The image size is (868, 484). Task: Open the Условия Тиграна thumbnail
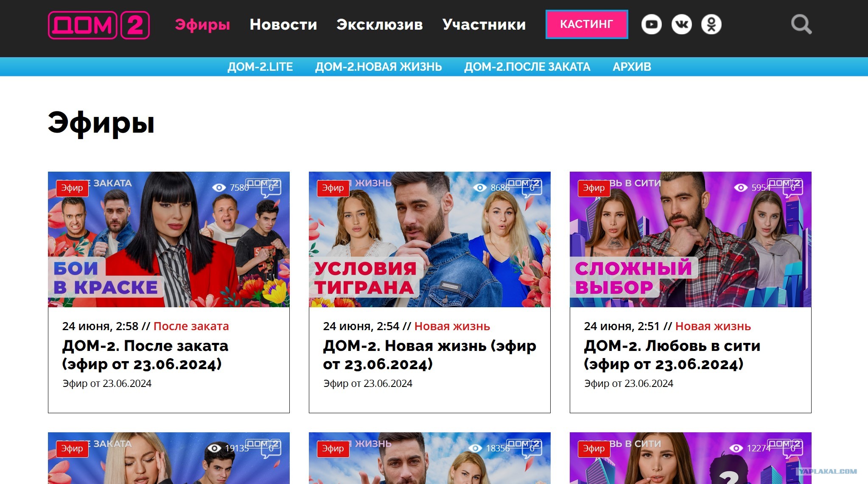pos(430,239)
